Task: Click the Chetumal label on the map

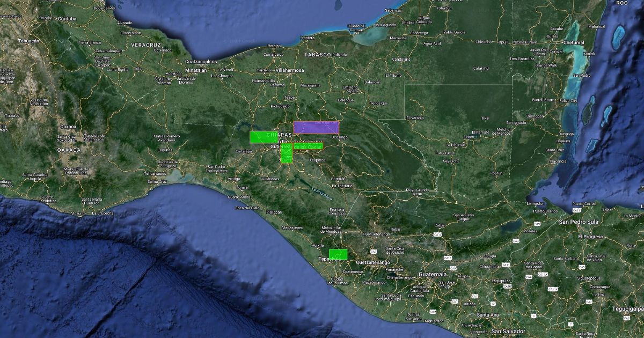Action: click(572, 42)
